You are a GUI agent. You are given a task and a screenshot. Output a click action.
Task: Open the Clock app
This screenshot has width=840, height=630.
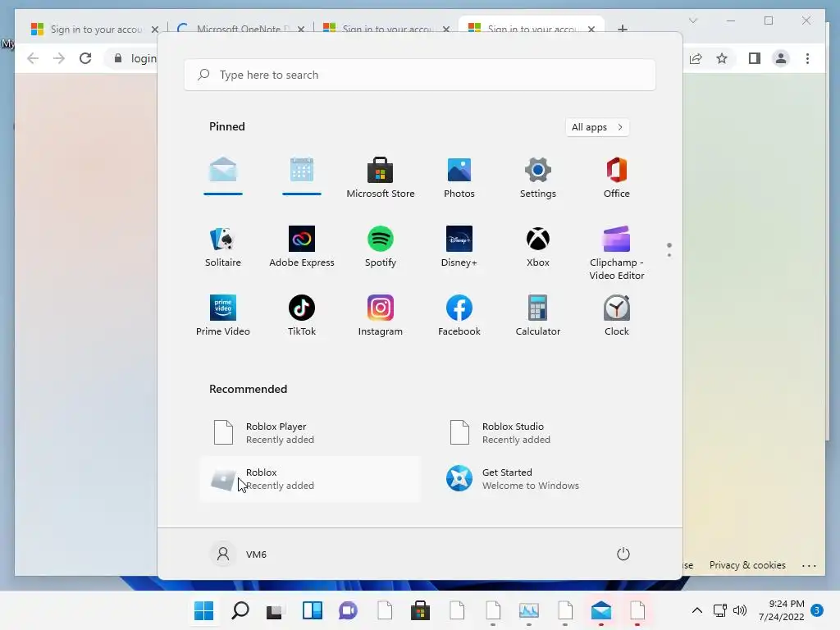coord(617,316)
